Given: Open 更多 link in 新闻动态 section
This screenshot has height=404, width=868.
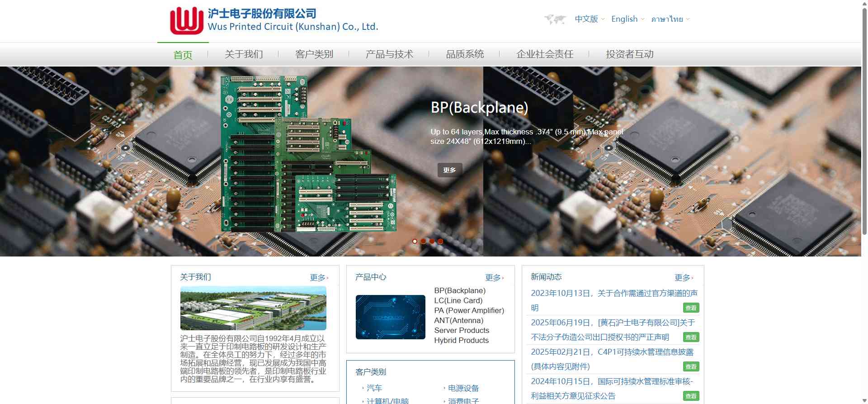Looking at the screenshot, I should 684,278.
